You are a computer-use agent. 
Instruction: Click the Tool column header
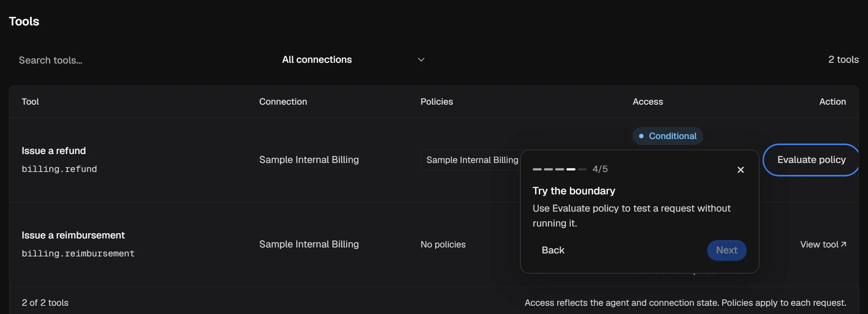[x=30, y=102]
